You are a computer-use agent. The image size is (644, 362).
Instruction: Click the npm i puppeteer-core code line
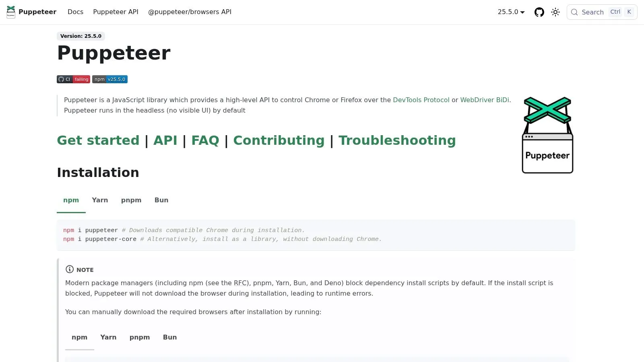coord(223,239)
